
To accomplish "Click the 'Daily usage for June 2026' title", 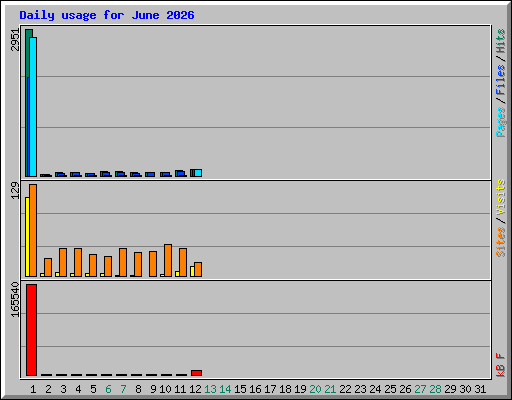I will click(x=107, y=15).
